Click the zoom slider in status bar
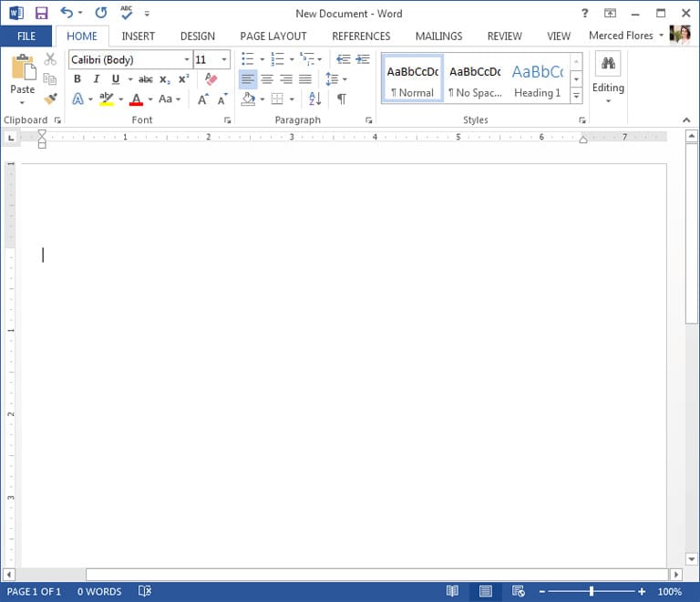Viewport: 700px width, 602px height. pyautogui.click(x=591, y=591)
